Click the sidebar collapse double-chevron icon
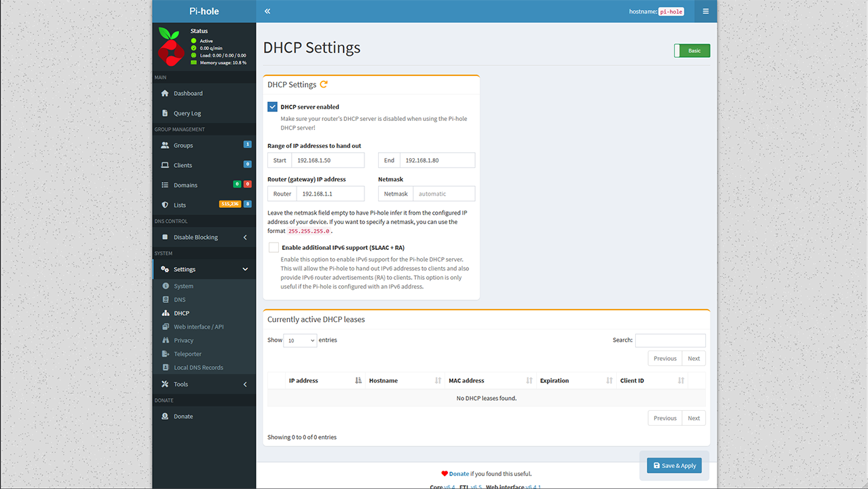The height and width of the screenshot is (489, 868). pyautogui.click(x=267, y=12)
